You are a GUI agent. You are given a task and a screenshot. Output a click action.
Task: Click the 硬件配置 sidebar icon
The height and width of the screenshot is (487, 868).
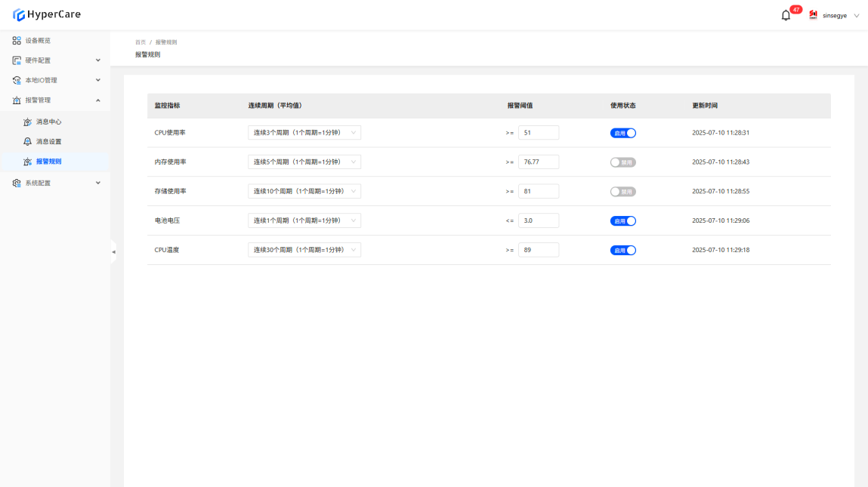click(x=17, y=60)
